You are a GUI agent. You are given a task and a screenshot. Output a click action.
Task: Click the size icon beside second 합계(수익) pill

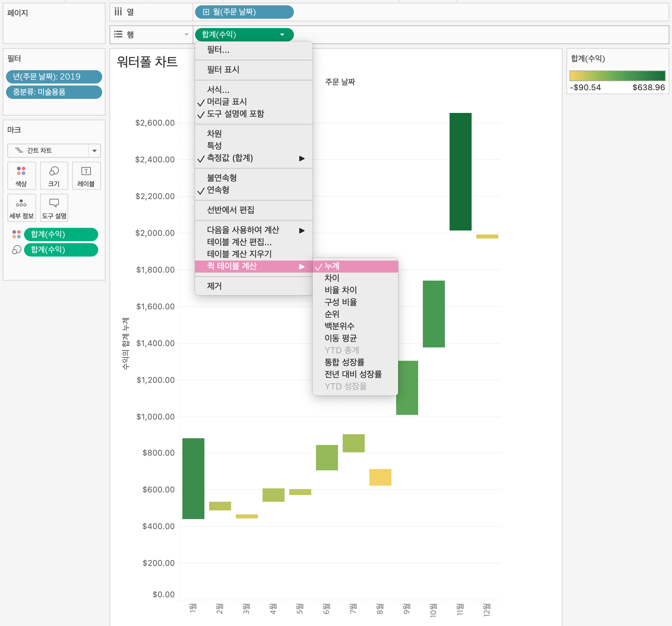pos(16,250)
